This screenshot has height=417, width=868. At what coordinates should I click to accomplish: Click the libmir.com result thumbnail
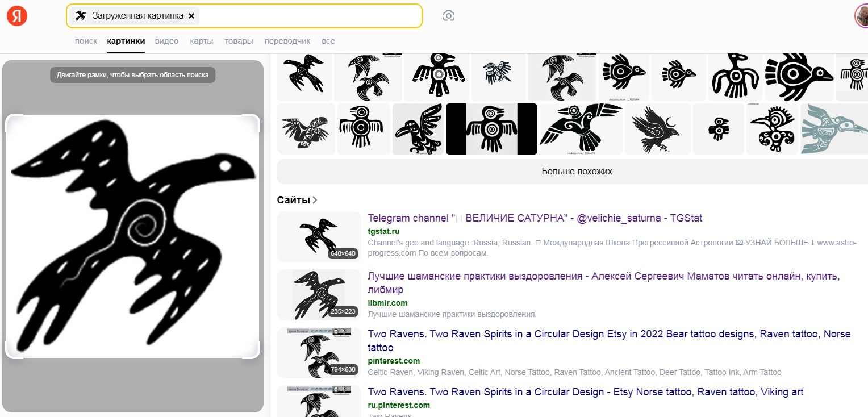pos(319,295)
